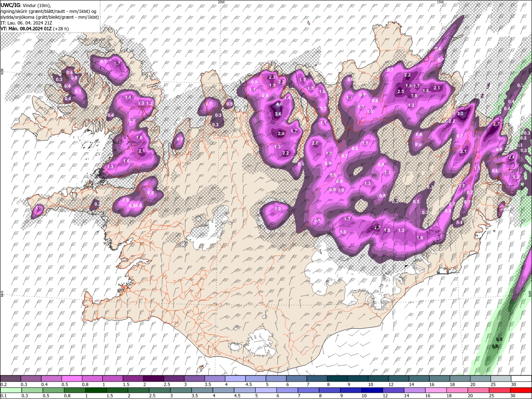
Task: Click the '25' label on the snow scale
Action: (493, 384)
